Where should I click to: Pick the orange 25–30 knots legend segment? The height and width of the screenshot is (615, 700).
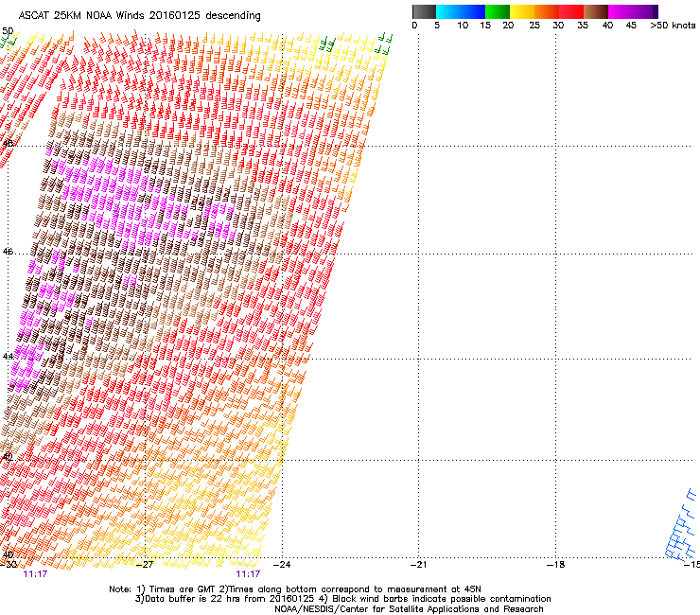point(547,11)
